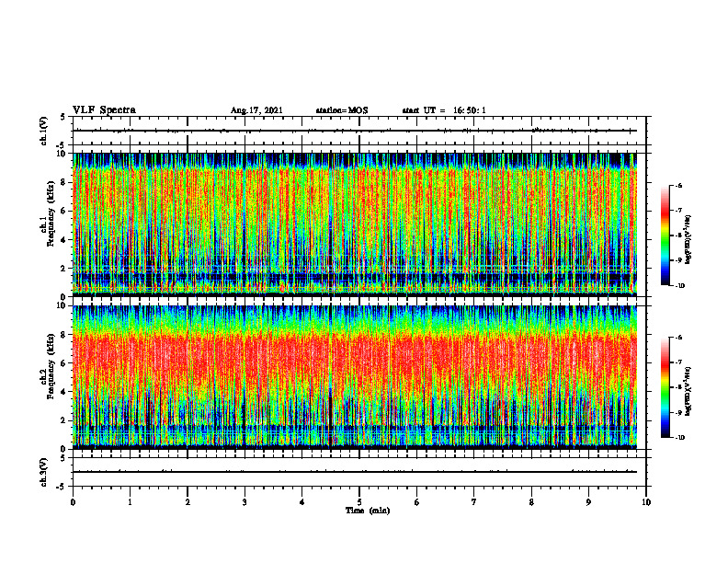728x563 pixels.
Task: Click the ch.3 voltage waveform trace
Action: point(355,472)
